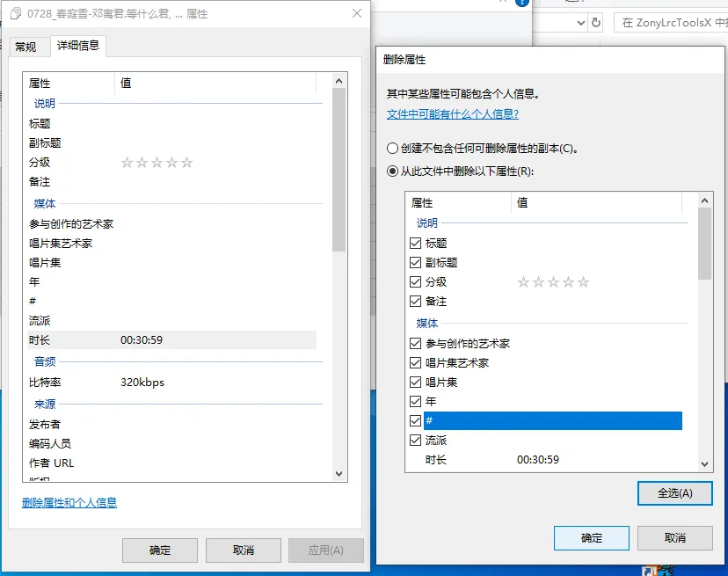
Task: Click the 删除属性和个人信息 link
Action: pos(69,503)
